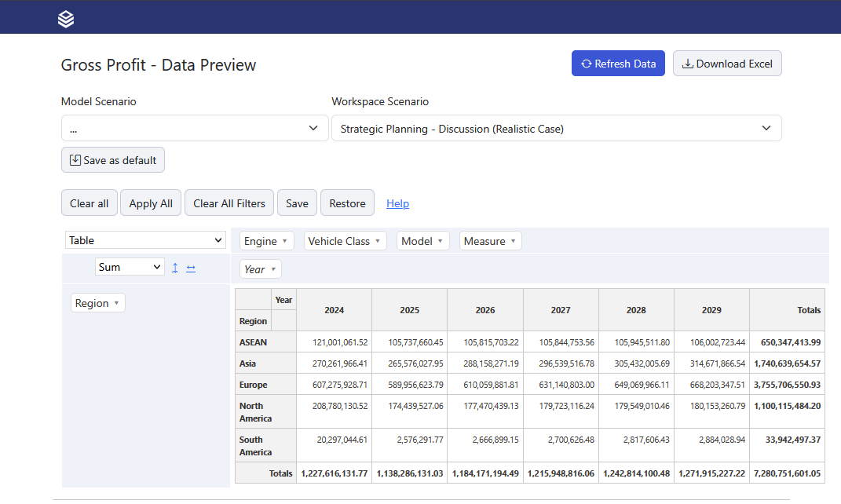This screenshot has height=504, width=841.
Task: Open the Help link
Action: tap(397, 203)
